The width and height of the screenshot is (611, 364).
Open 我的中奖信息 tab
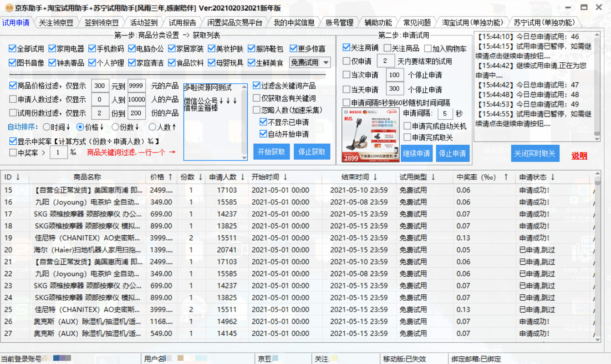tap(294, 23)
